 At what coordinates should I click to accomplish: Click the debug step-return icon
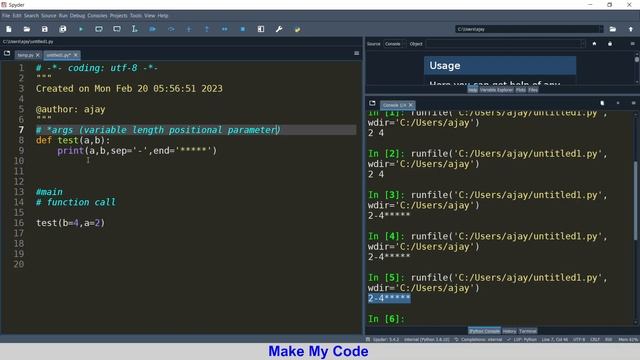click(207, 29)
